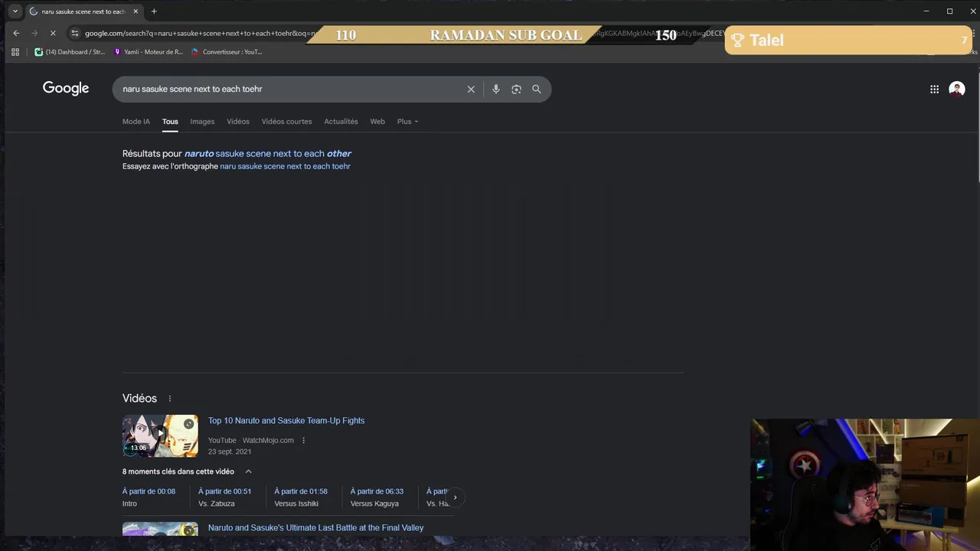Click the RAMADAN SUB GOAL progress bar
Screen dimensions: 980x551
(x=505, y=35)
